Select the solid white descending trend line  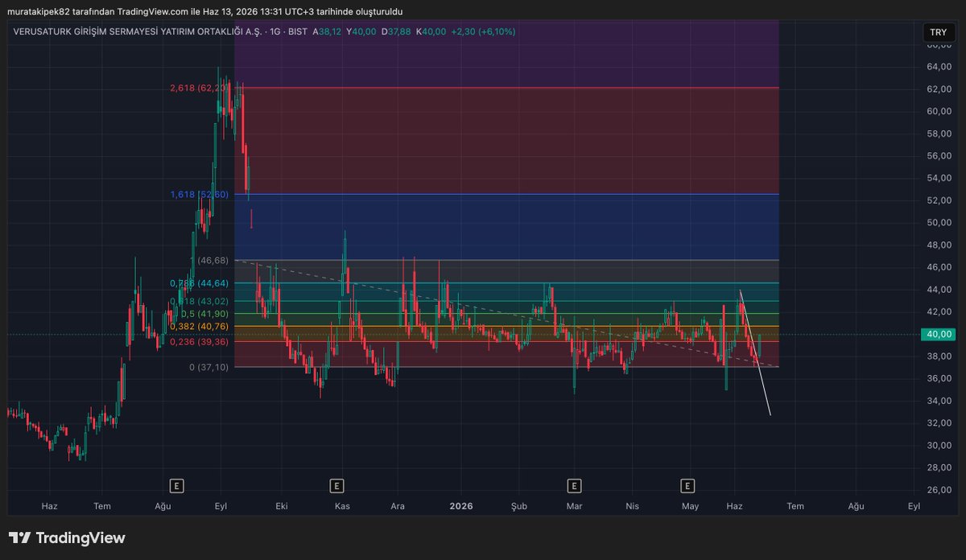[x=755, y=352]
